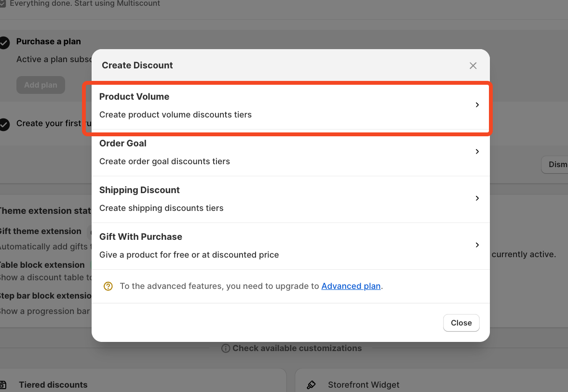The image size is (568, 392).
Task: Close the Create Discount dialog with X
Action: click(473, 65)
